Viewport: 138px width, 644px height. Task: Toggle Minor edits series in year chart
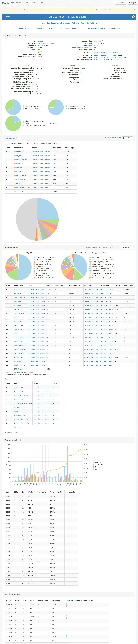98,465
